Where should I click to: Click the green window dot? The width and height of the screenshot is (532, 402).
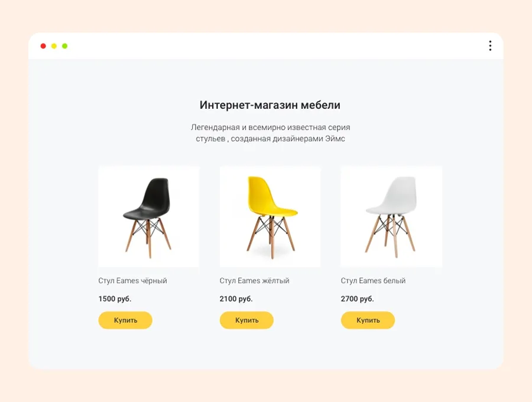(65, 46)
